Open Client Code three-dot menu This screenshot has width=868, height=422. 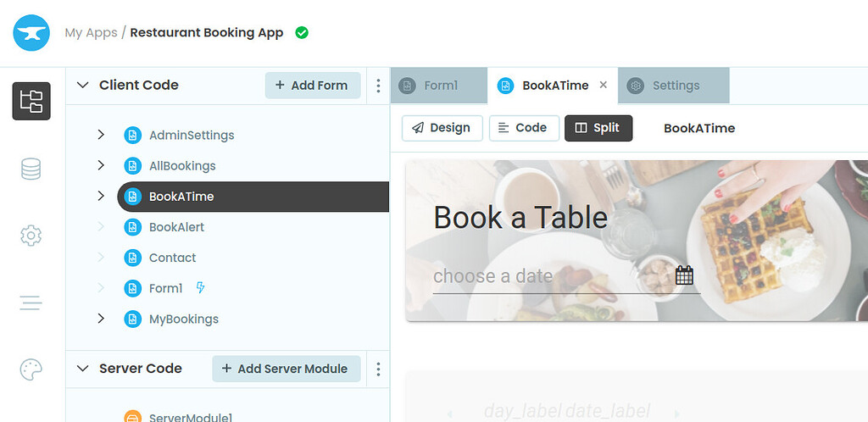tap(378, 86)
